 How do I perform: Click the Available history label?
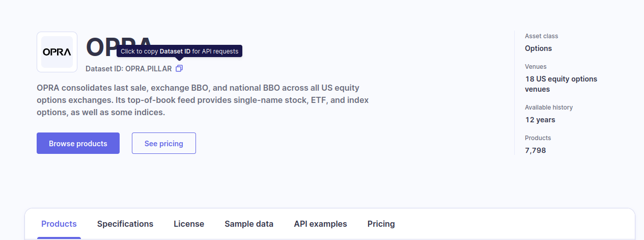coord(548,108)
